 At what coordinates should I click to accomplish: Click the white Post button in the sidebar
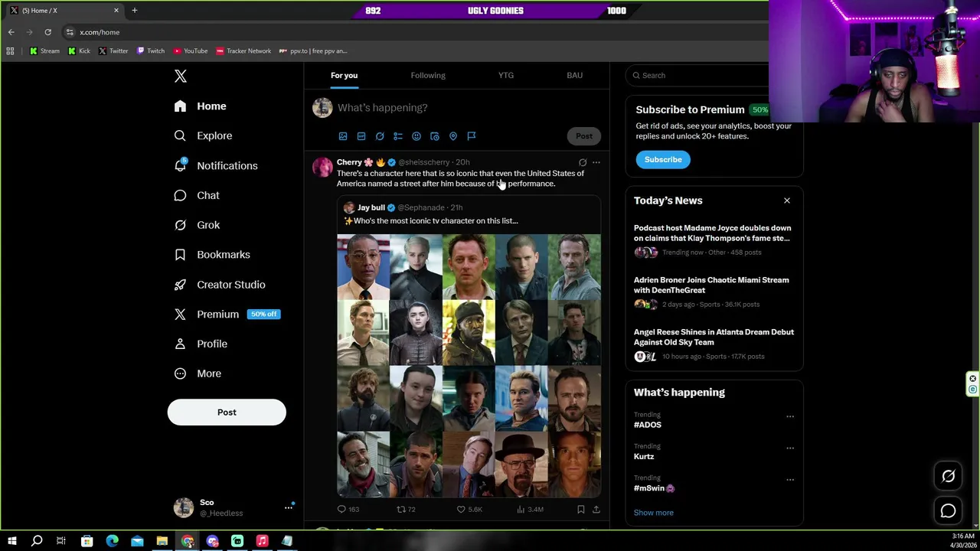click(x=227, y=412)
